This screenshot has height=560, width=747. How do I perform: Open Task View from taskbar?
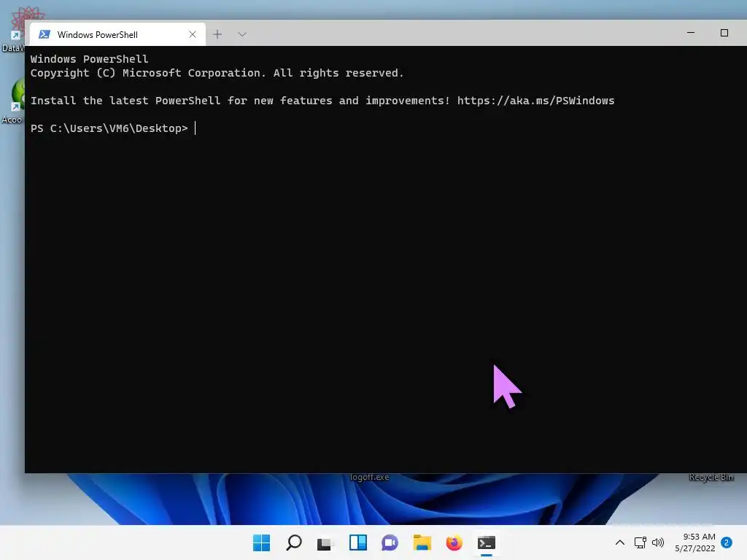pos(325,542)
